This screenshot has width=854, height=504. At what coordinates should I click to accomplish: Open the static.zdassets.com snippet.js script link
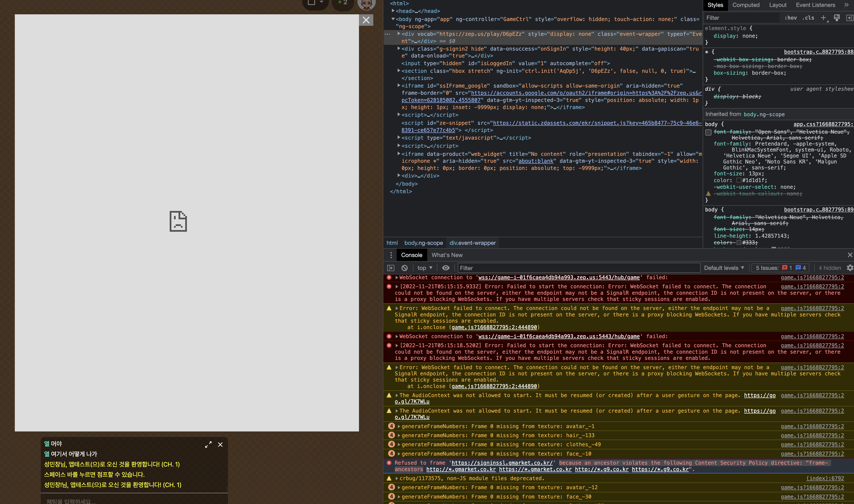pyautogui.click(x=551, y=126)
